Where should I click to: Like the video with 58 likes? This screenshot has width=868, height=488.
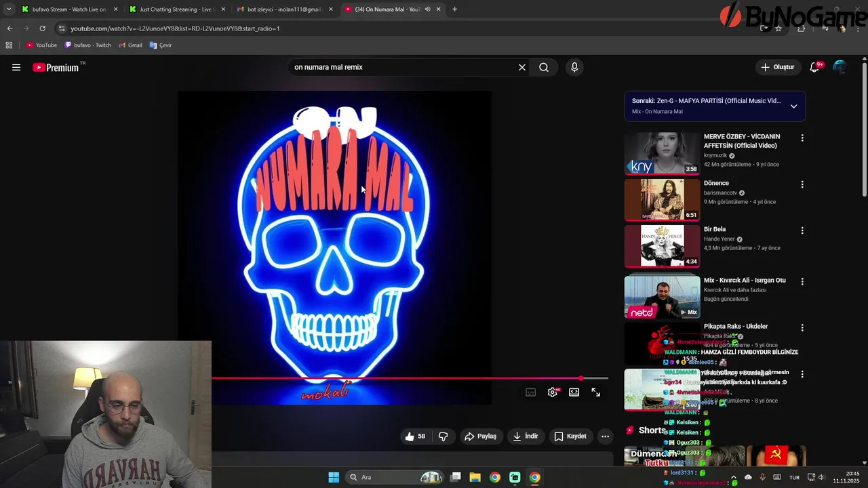(415, 436)
